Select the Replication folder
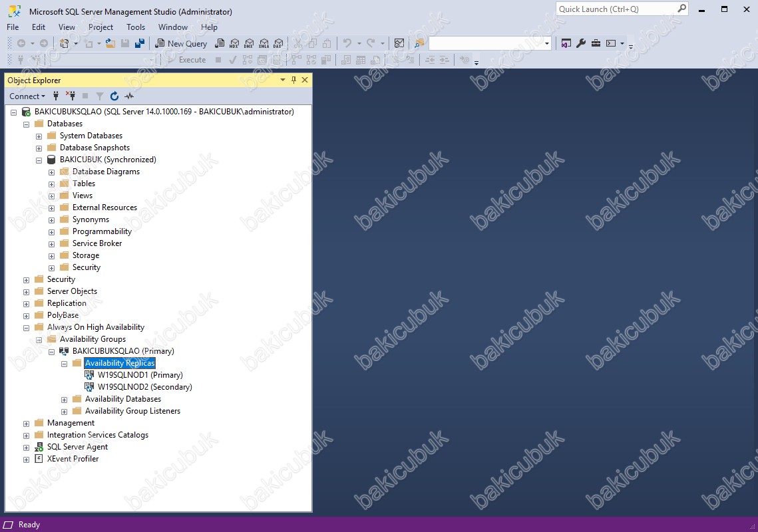The width and height of the screenshot is (758, 532). (67, 303)
